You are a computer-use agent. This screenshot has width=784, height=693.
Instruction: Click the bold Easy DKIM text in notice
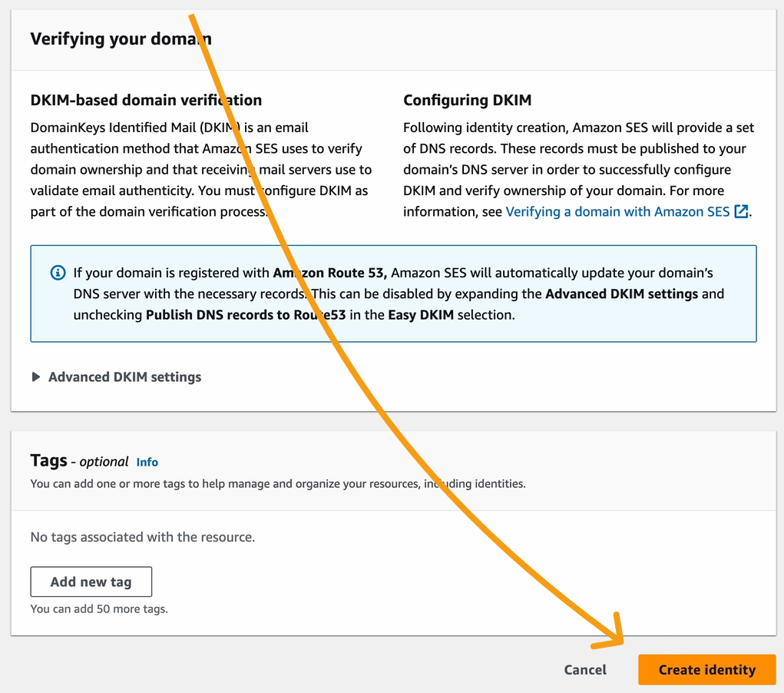tap(421, 315)
